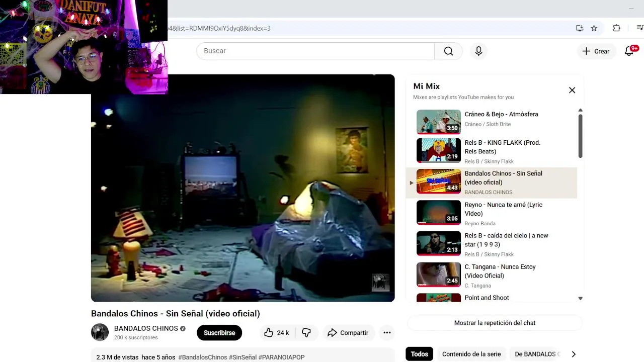
Task: Open BANDALOS CHINOS channel avatar
Action: tap(100, 332)
